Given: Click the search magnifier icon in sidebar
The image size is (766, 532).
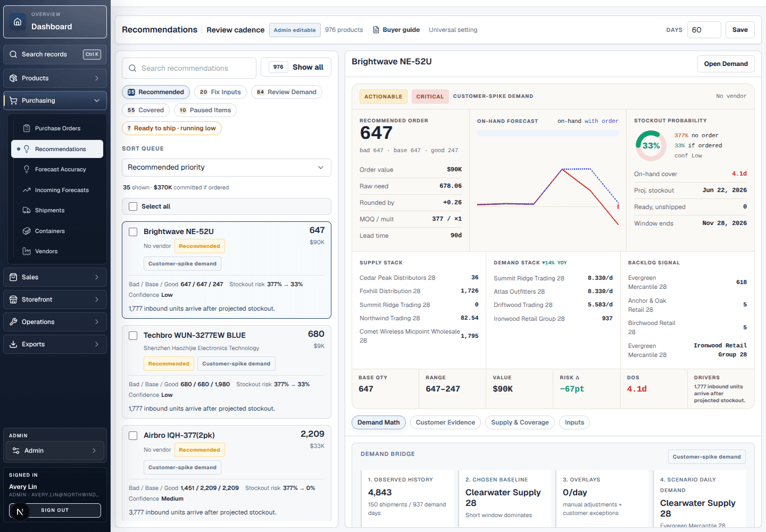Looking at the screenshot, I should pyautogui.click(x=13, y=54).
